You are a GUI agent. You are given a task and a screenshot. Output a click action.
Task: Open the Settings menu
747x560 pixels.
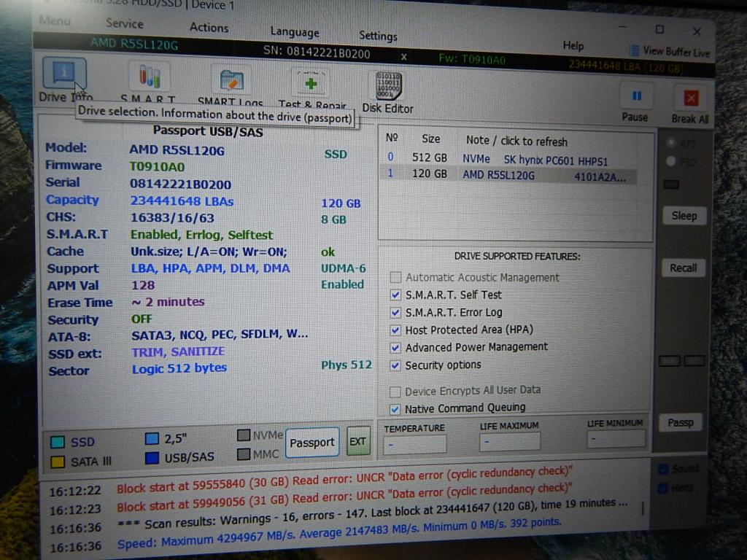coord(378,36)
